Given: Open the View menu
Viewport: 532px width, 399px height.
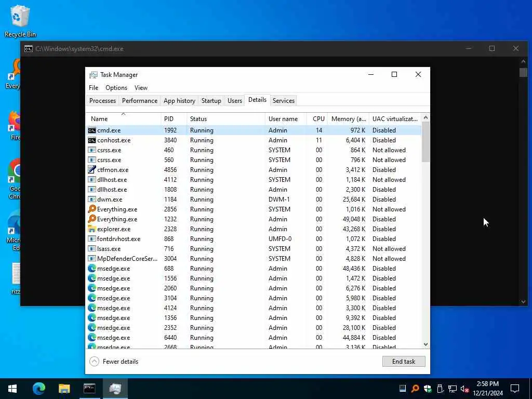Looking at the screenshot, I should [x=141, y=87].
